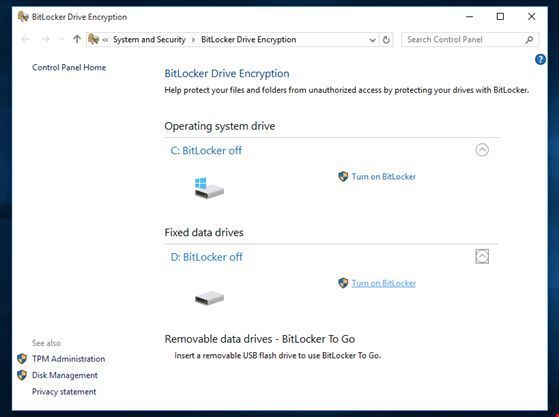Click the back arrow navigation button
Viewport: 559px width, 417px height.
(25, 39)
